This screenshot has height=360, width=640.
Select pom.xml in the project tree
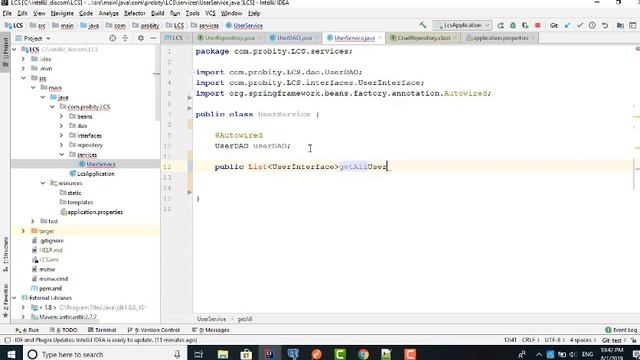click(x=50, y=288)
